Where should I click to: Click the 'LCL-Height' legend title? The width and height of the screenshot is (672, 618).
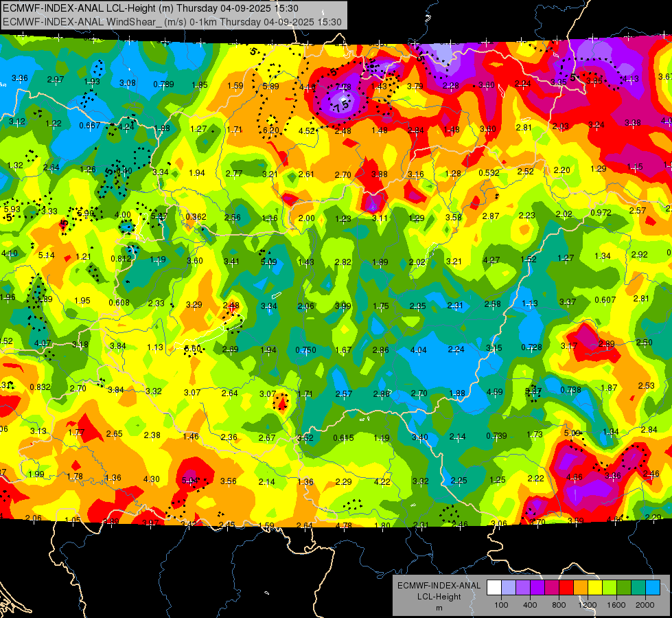[x=439, y=597]
